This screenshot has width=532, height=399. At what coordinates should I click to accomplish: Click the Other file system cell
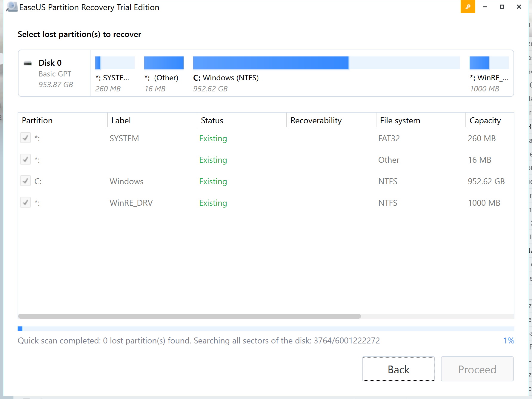(x=389, y=160)
